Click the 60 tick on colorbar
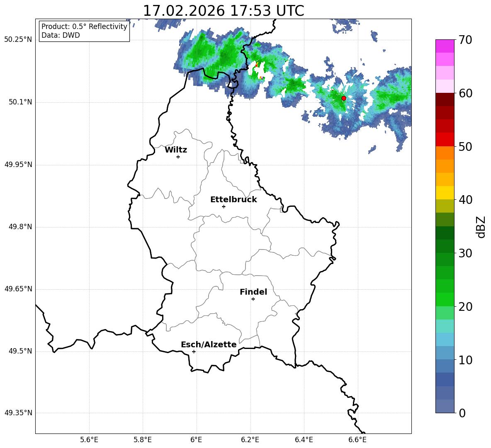Viewport: 491px width, 448px height. pyautogui.click(x=465, y=93)
